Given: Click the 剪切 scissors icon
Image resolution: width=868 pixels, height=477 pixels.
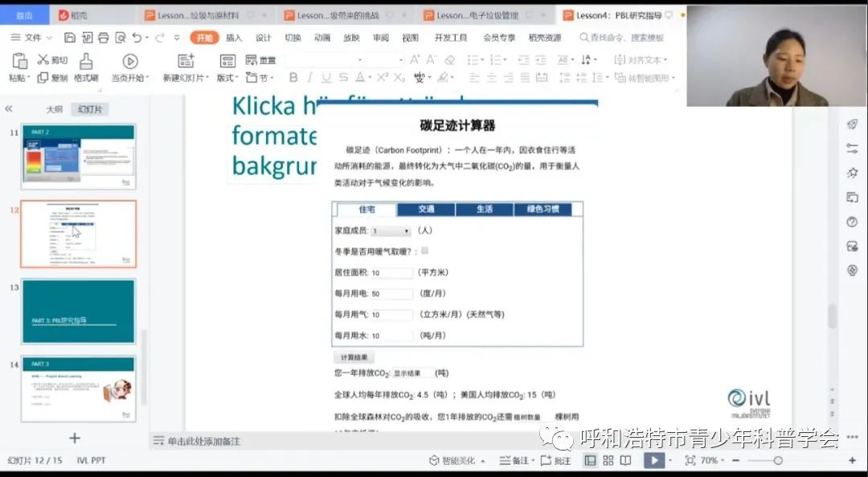Looking at the screenshot, I should click(43, 59).
